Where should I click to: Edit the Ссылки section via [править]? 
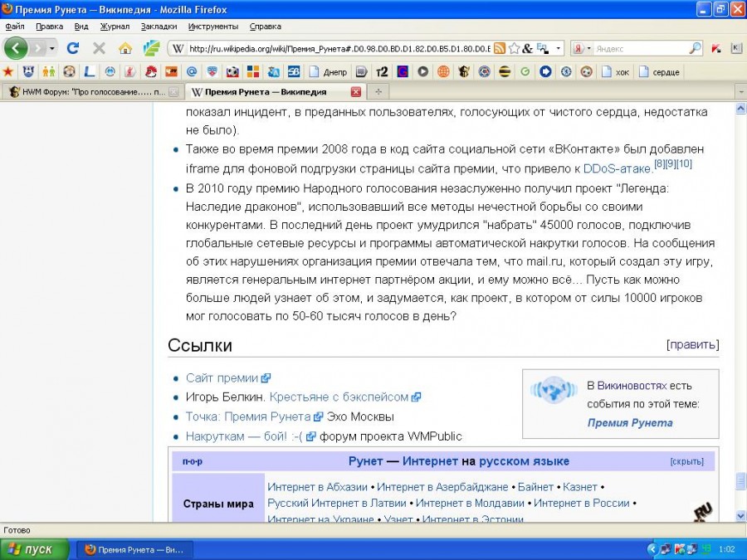coord(693,344)
